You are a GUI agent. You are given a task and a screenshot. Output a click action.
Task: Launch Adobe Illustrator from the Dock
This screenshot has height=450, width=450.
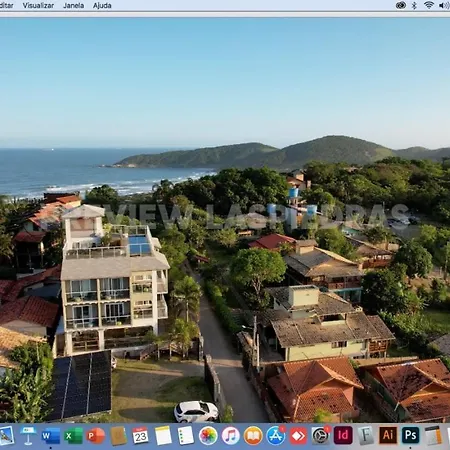[388, 435]
